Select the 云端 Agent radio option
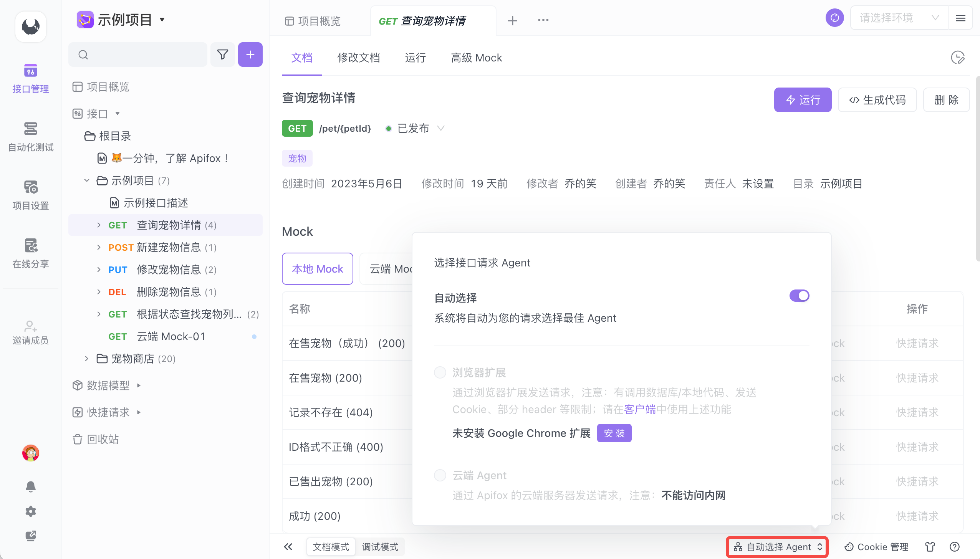 pos(440,475)
